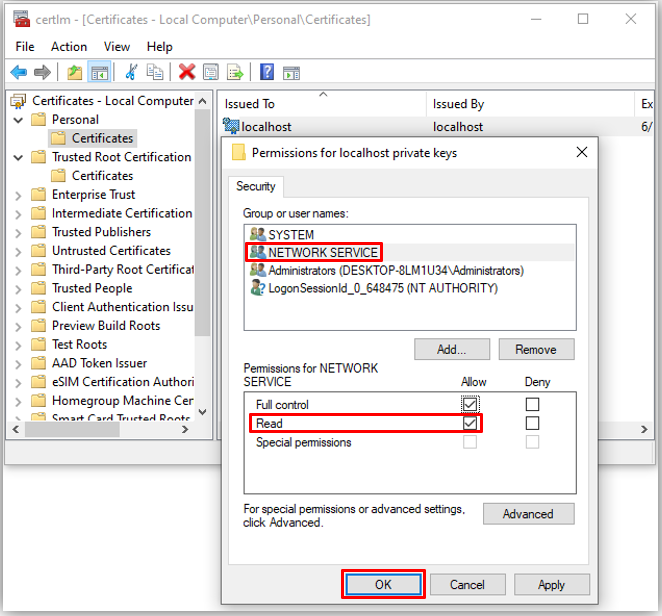Click the Advanced button

[x=528, y=514]
